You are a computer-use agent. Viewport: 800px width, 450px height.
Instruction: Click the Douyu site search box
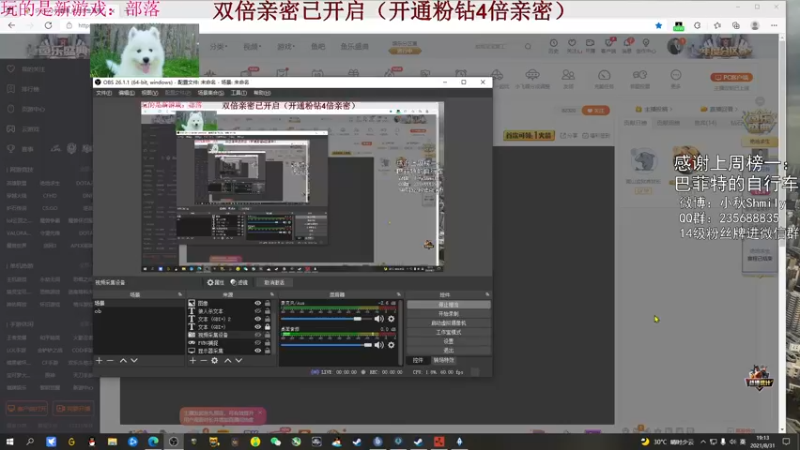[497, 46]
